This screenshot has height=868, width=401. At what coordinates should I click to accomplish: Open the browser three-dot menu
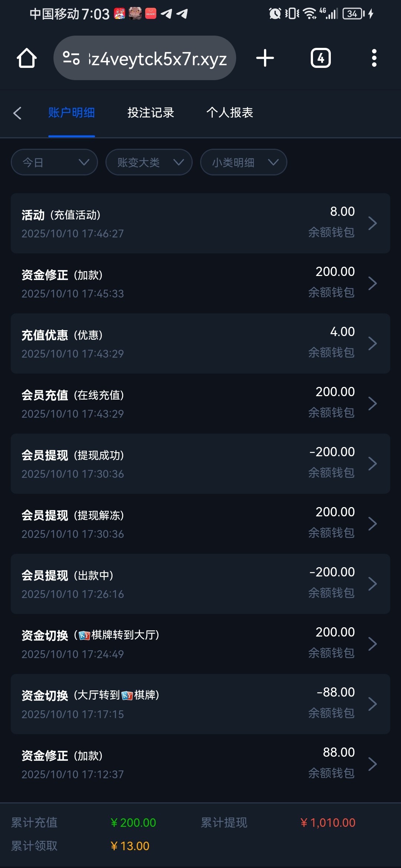(x=374, y=58)
